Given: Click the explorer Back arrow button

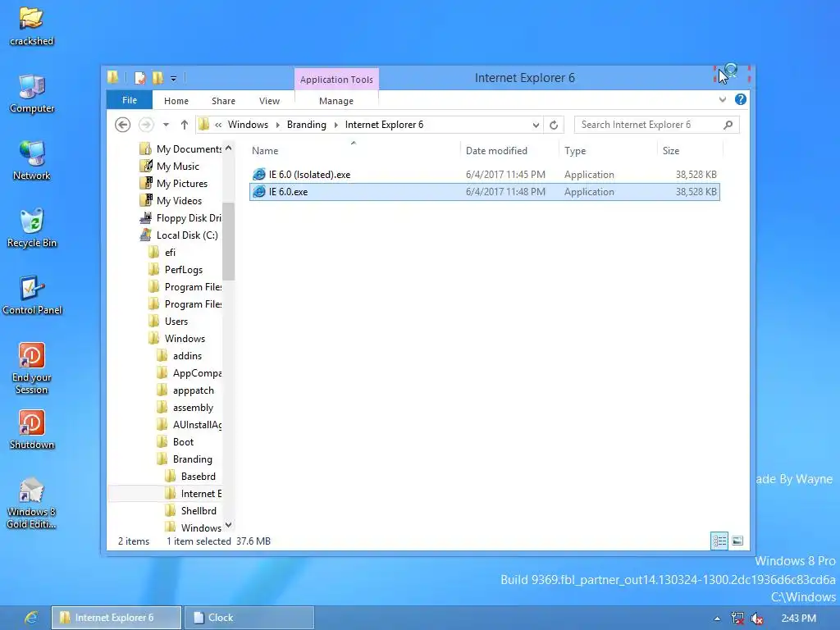Looking at the screenshot, I should coord(123,125).
